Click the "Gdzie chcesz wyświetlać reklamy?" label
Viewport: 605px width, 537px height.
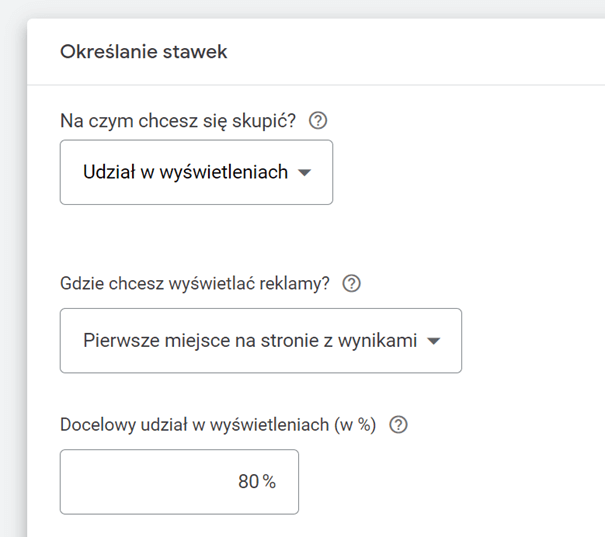(195, 284)
